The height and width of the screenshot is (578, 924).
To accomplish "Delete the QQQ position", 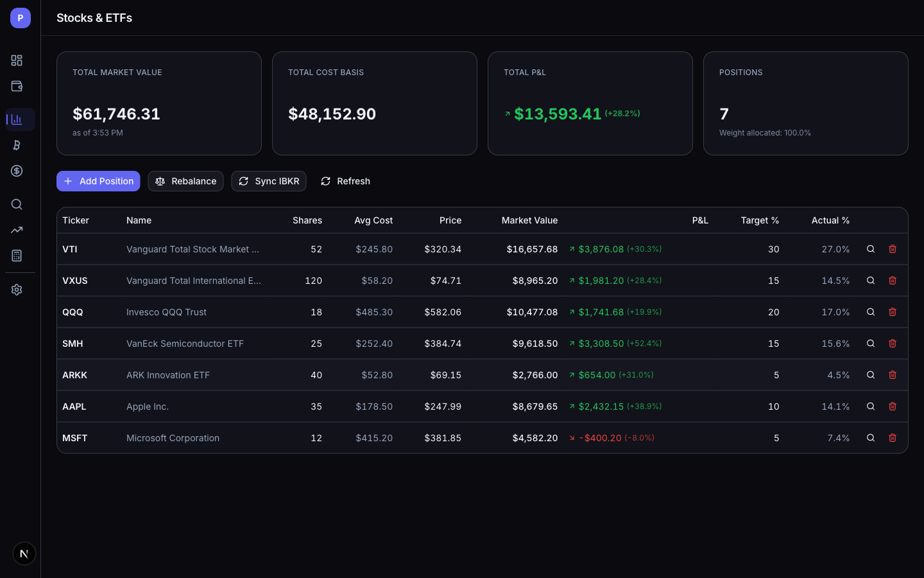I will pos(893,312).
